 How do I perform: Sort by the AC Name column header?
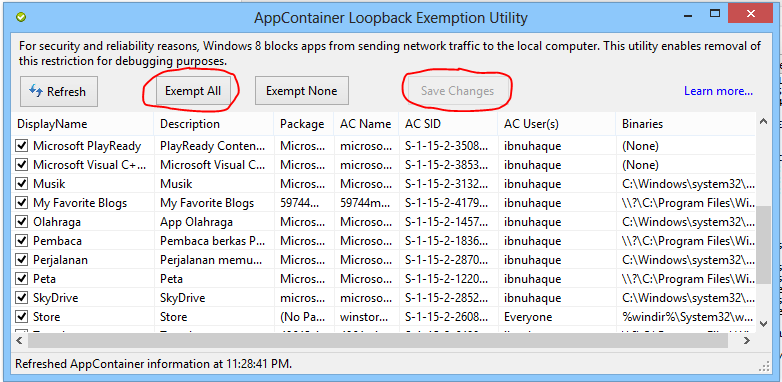366,124
